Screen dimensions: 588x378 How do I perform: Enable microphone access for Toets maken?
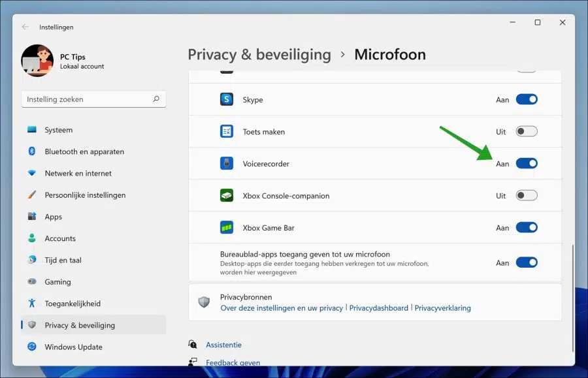pyautogui.click(x=527, y=131)
